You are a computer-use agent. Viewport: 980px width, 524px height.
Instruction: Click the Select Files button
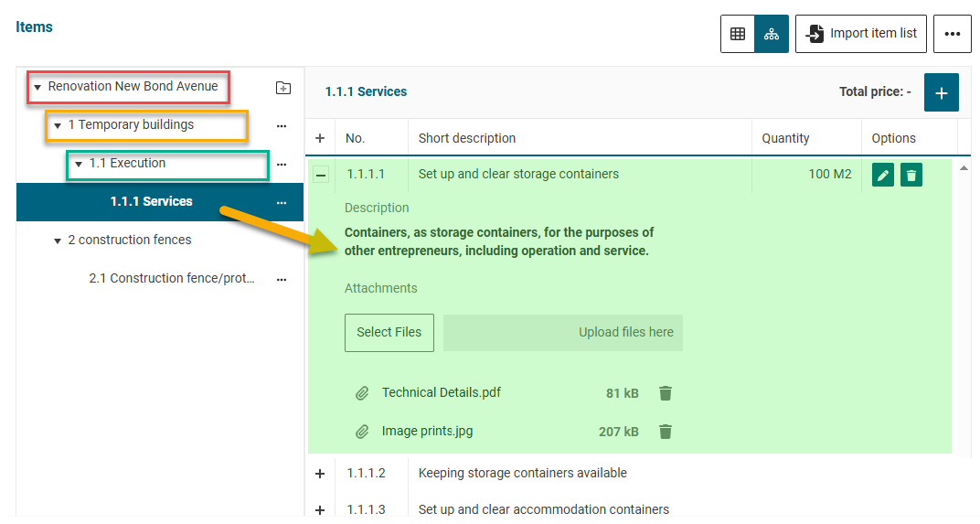pos(389,333)
